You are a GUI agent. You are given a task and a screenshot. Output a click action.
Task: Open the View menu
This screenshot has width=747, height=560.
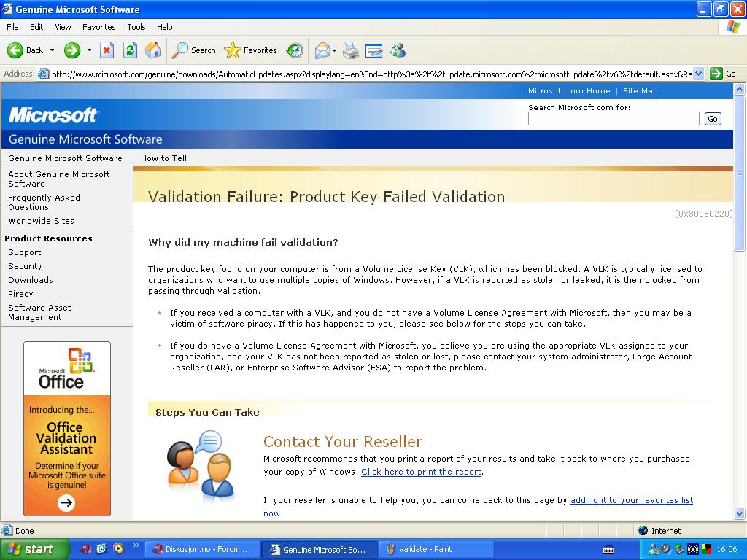point(63,27)
